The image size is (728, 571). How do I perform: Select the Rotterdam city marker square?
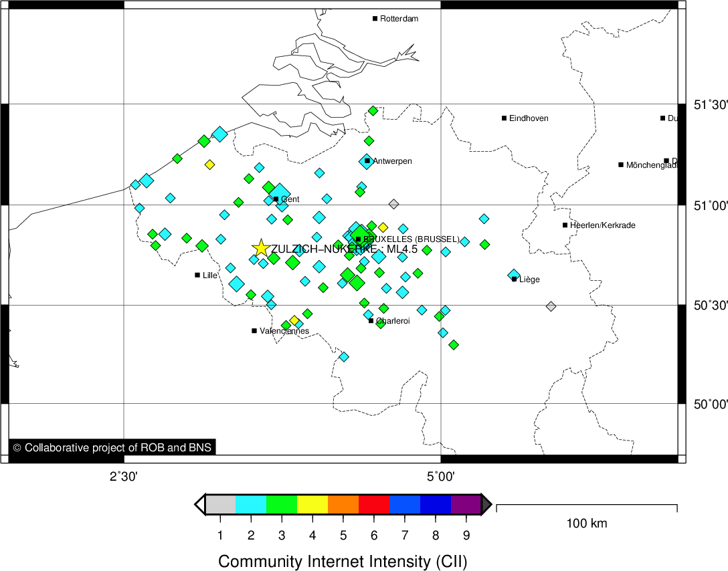pos(375,18)
